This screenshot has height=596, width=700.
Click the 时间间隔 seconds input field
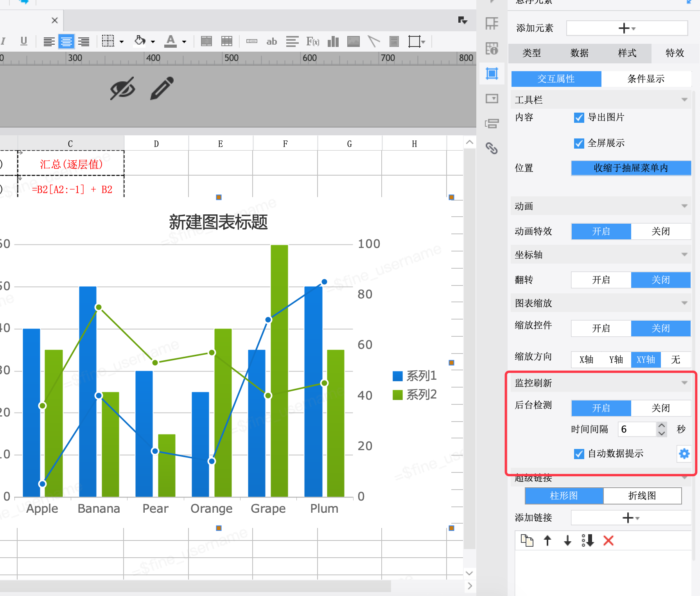[x=637, y=429]
